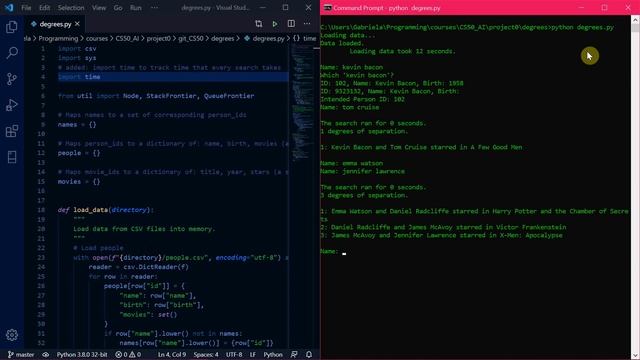This screenshot has width=640, height=360.
Task: Open the File menu
Action: pos(26,8)
